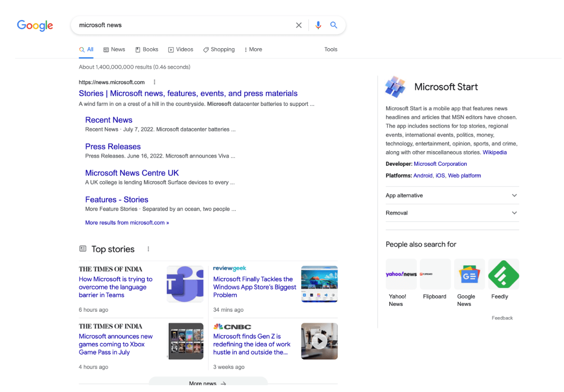Switch to the Videos tab
The width and height of the screenshot is (564, 392).
coord(181,50)
